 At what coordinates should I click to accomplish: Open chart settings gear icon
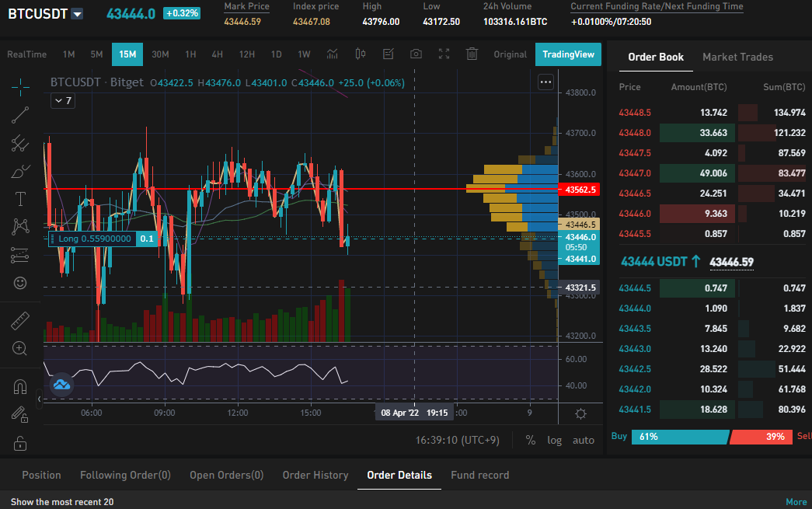(580, 413)
